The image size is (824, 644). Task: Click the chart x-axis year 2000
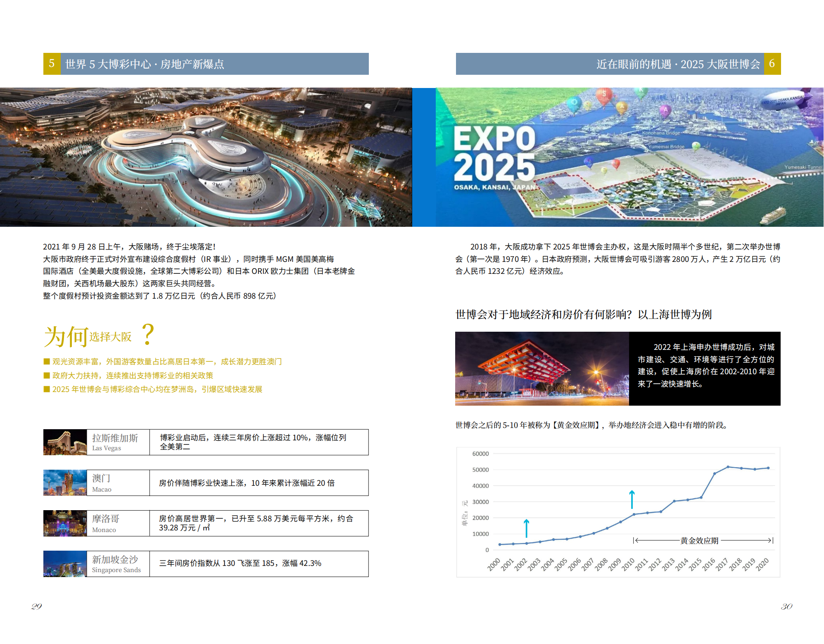494,564
